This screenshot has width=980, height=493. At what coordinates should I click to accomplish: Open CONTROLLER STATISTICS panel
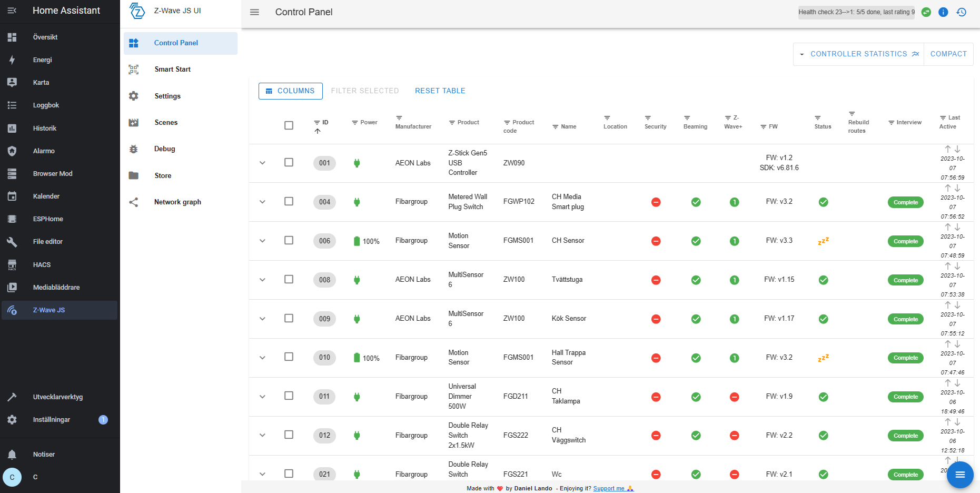(864, 54)
